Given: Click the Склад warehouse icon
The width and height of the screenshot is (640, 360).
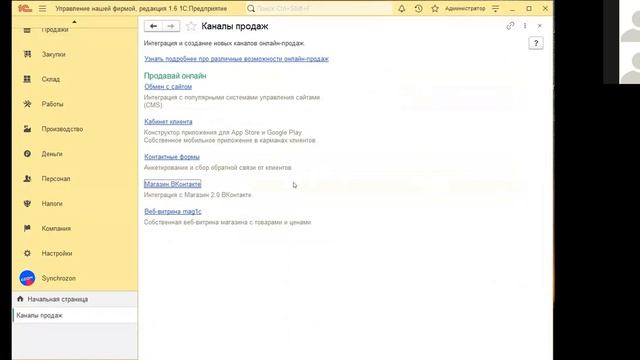Looking at the screenshot, I should (27, 79).
